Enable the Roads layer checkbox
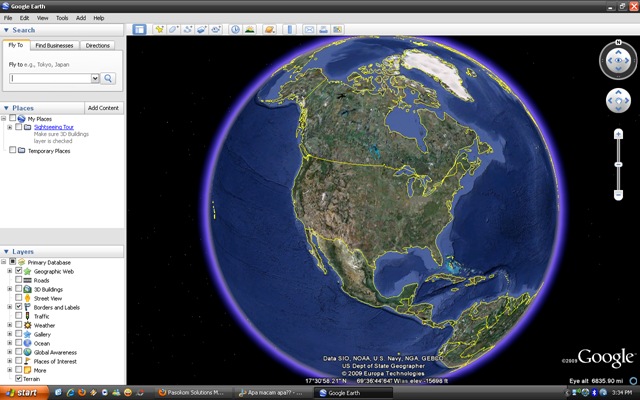The image size is (640, 400). (19, 280)
